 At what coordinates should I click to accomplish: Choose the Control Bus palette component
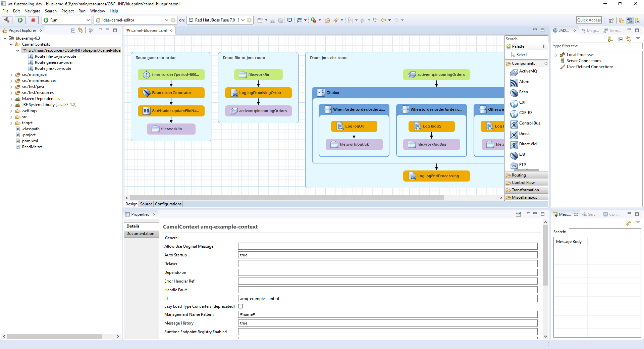tap(529, 123)
